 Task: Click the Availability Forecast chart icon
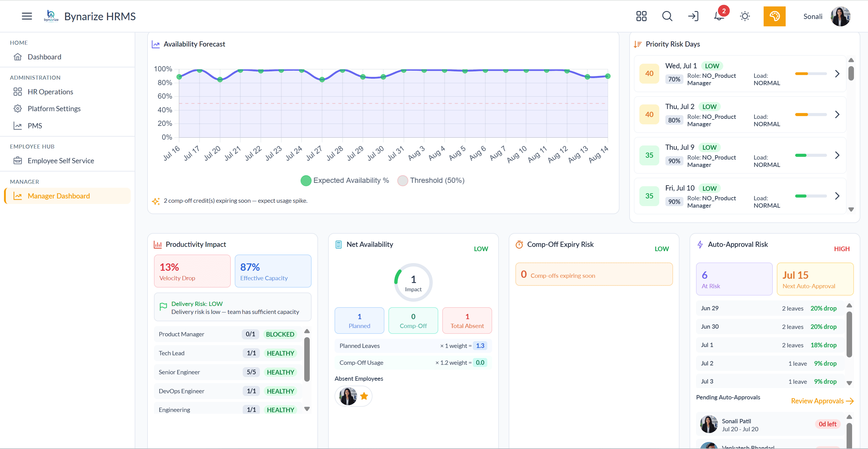156,44
